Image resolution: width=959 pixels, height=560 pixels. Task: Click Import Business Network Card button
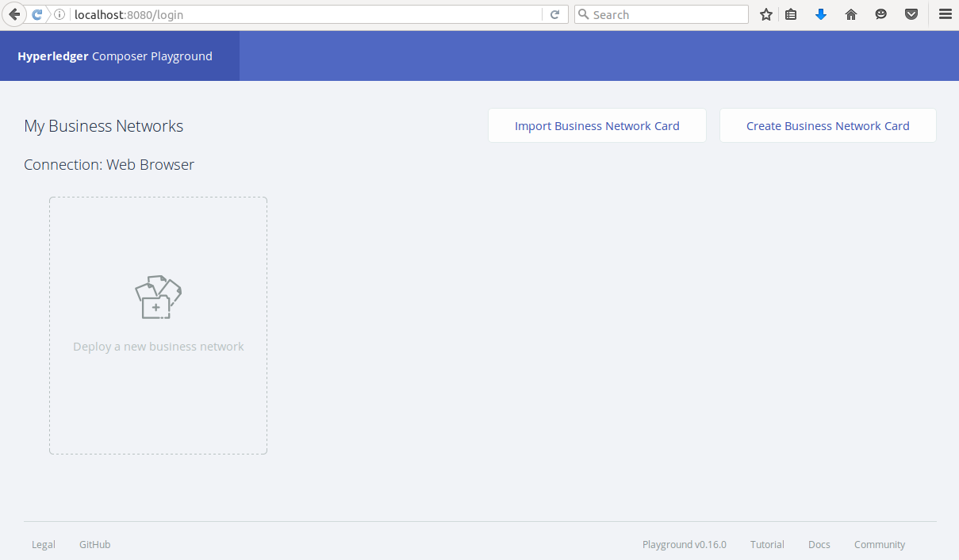[596, 125]
